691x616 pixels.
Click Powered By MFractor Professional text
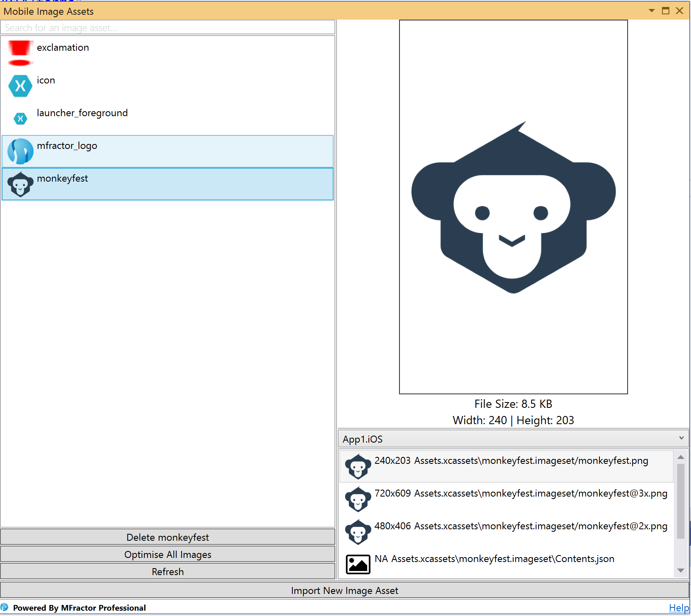(x=79, y=607)
